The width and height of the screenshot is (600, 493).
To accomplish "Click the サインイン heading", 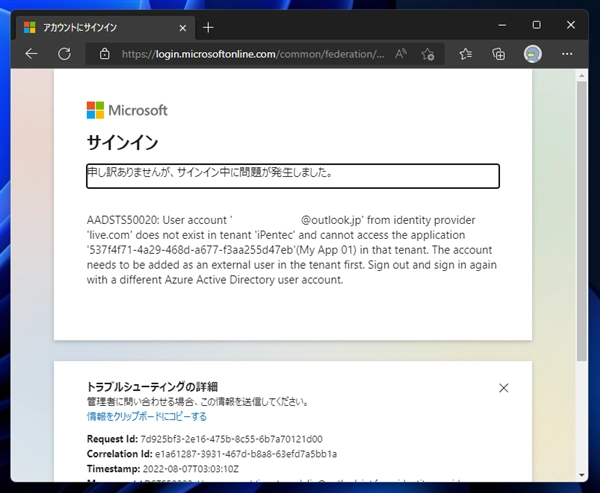I will point(122,143).
